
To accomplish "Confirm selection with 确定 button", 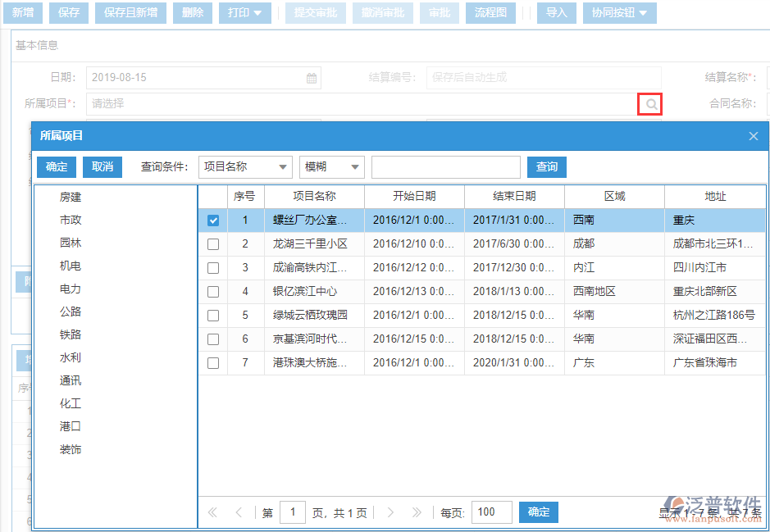I will coord(56,166).
